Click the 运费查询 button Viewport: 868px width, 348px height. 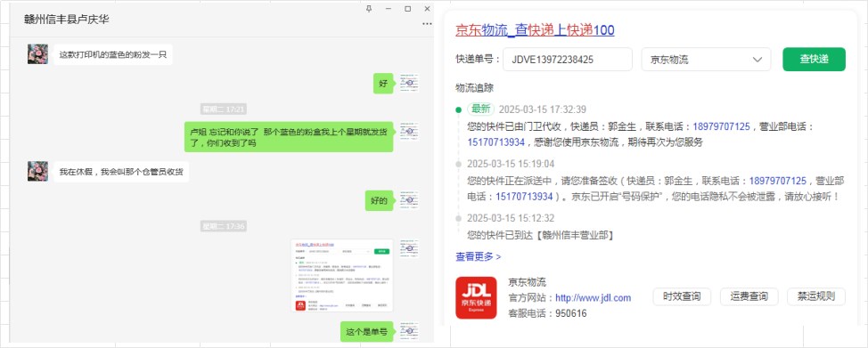pos(749,296)
